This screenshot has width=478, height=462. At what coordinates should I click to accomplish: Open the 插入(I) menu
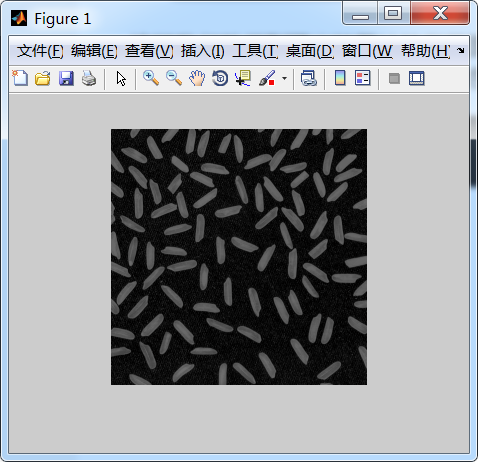pos(203,51)
